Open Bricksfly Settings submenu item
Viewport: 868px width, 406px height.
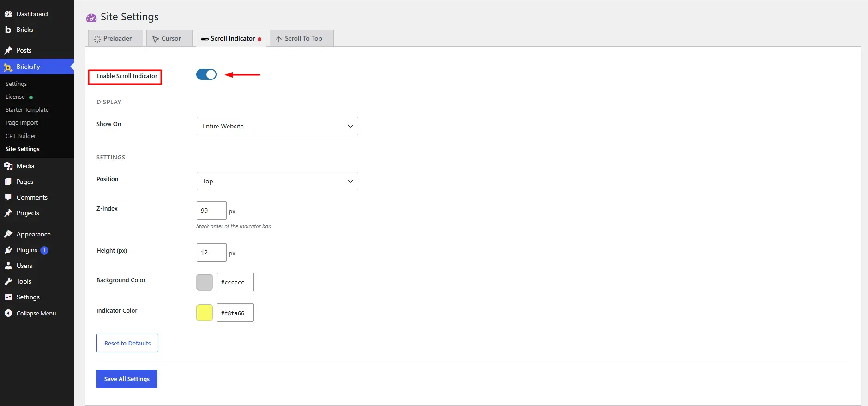tap(16, 84)
